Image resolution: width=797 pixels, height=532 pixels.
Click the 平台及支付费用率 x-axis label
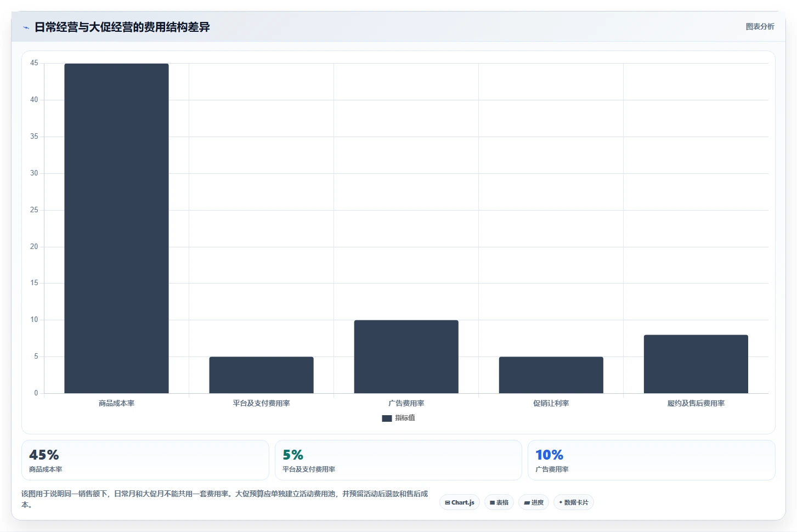(x=261, y=403)
